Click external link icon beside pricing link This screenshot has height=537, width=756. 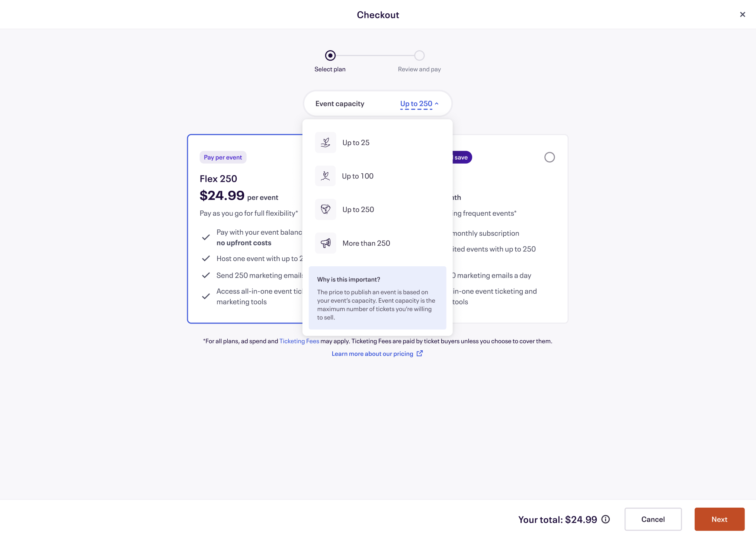(420, 353)
